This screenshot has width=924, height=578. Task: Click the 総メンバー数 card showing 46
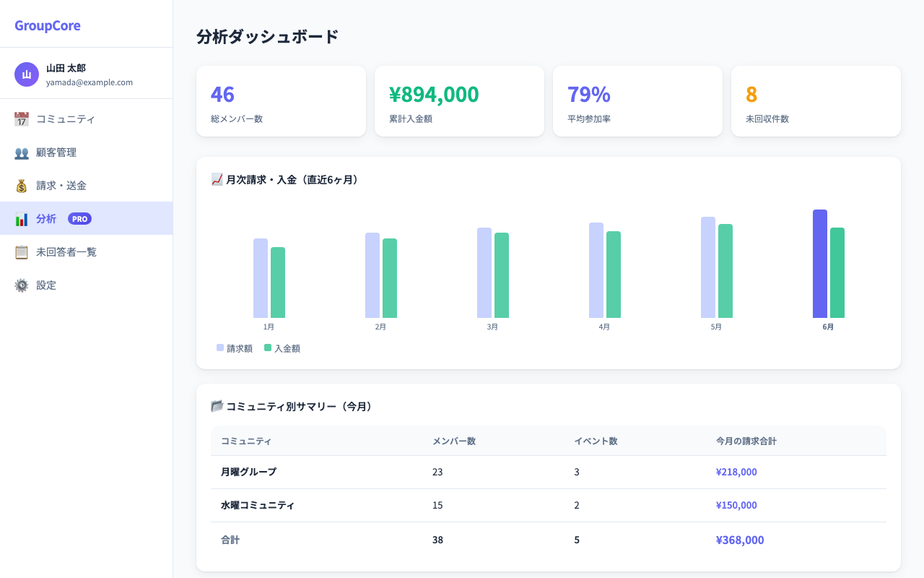[281, 101]
